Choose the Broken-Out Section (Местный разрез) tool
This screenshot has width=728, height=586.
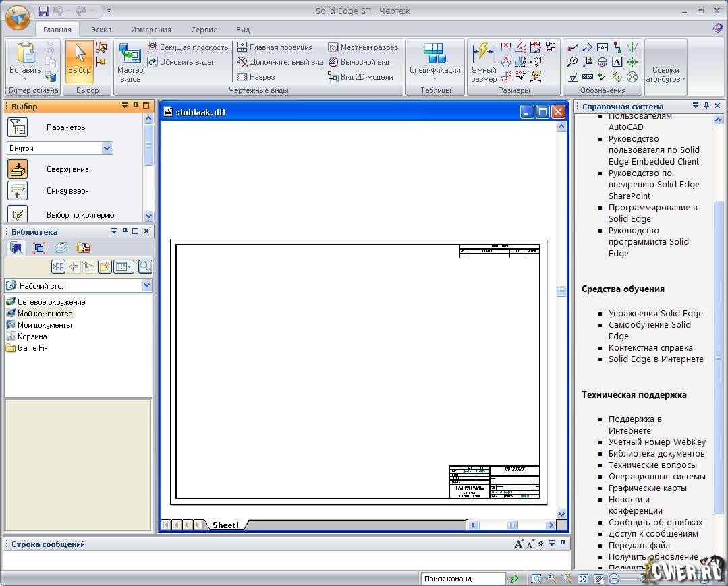coord(333,47)
